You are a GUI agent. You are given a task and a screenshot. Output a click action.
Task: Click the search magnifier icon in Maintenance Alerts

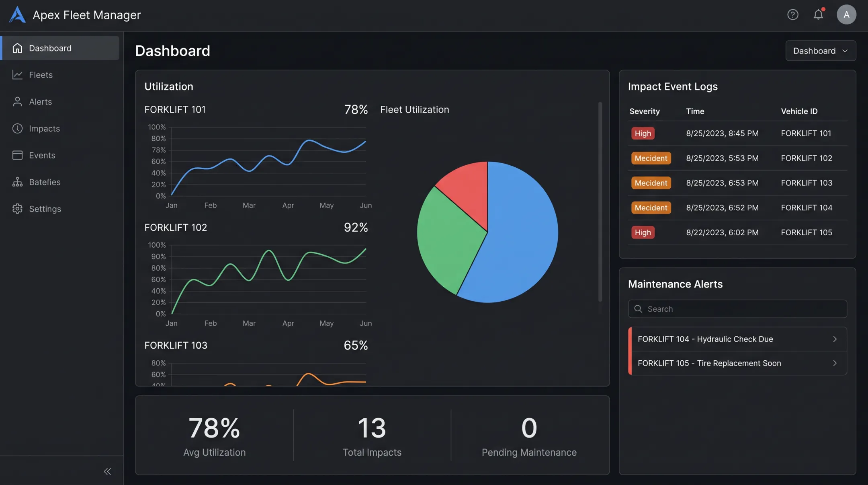tap(638, 309)
